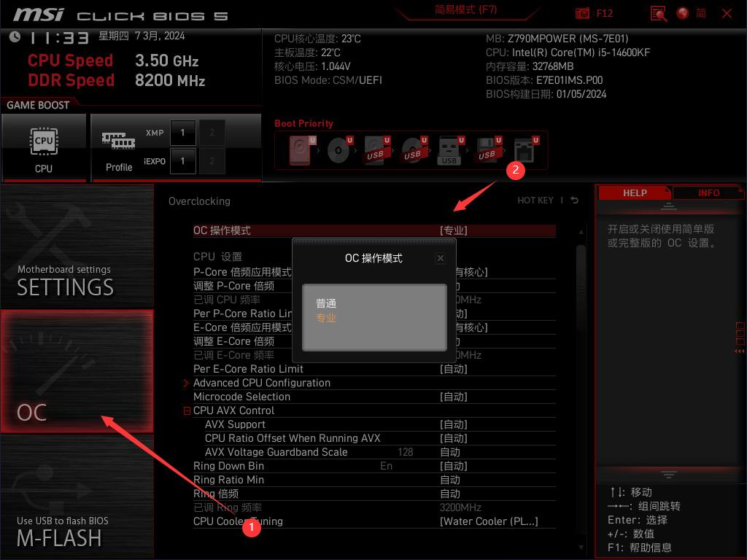
Task: Edit AVX Voltage Guardband Scale value
Action: (450, 452)
